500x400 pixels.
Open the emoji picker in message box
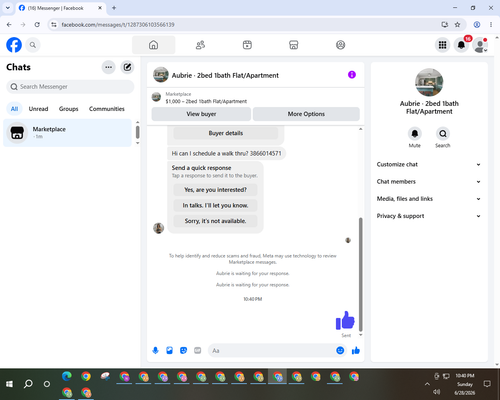340,350
